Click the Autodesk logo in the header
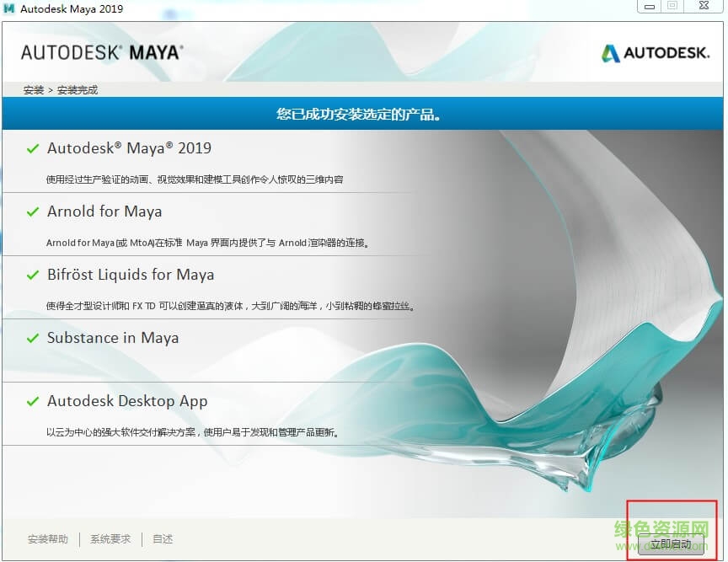This screenshot has width=728, height=562. (x=656, y=53)
